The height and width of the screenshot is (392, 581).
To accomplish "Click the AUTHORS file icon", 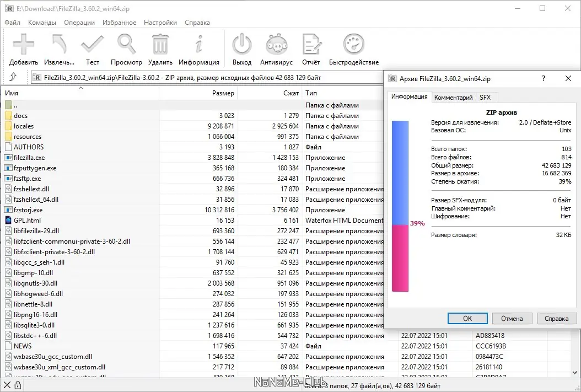I will coord(8,147).
